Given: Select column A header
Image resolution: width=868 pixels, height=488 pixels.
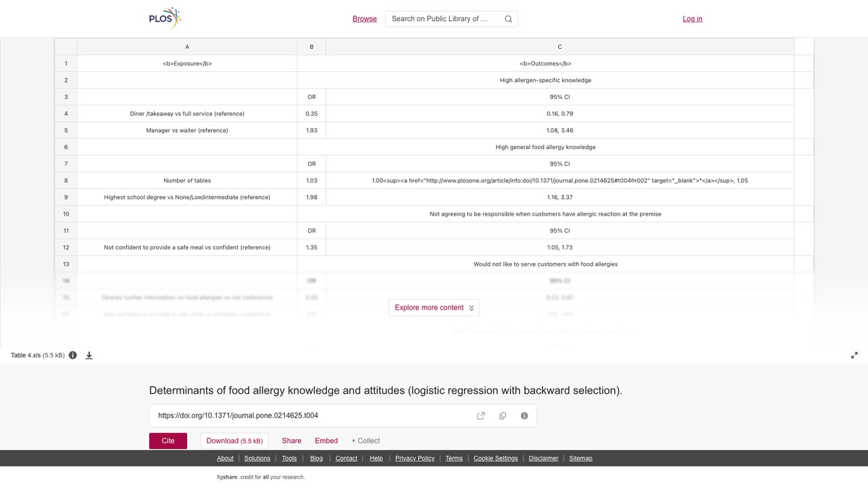Looking at the screenshot, I should 187,47.
